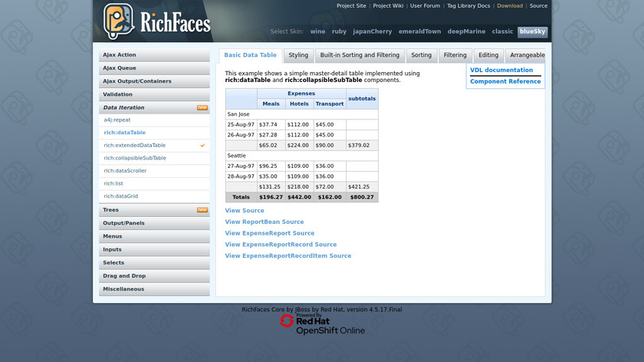Click the View Source link

[x=245, y=210]
